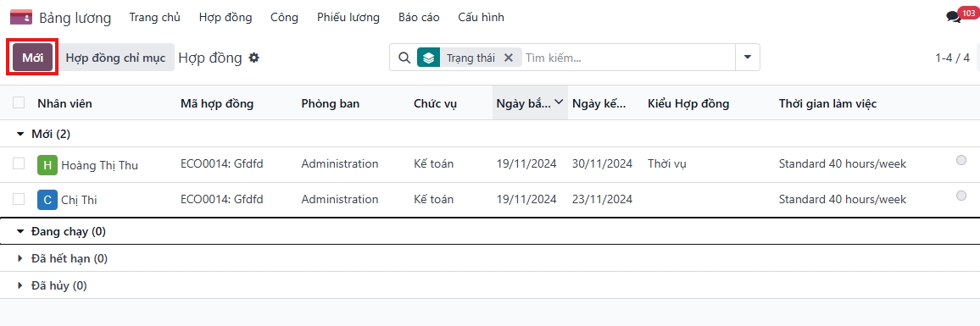Click end date 30/11/2024

[x=602, y=164]
